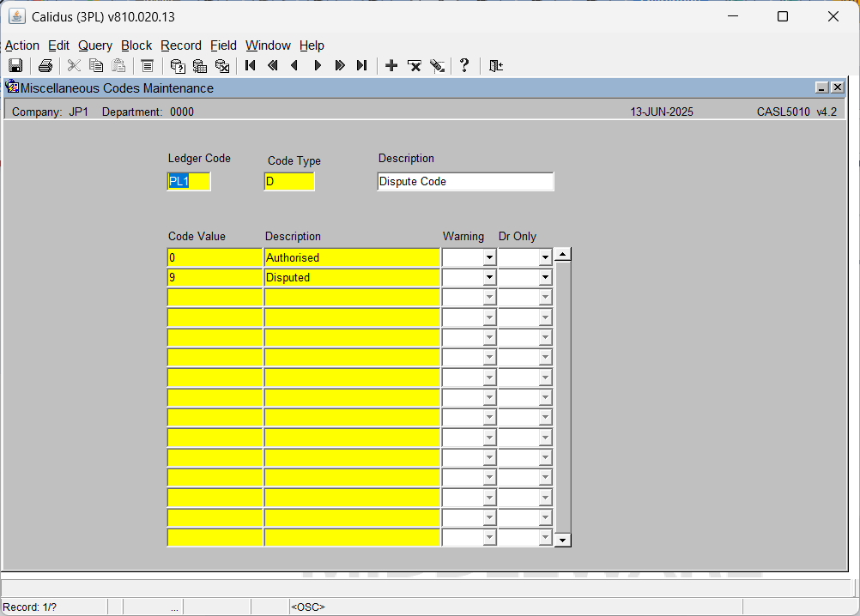The height and width of the screenshot is (616, 860).
Task: Click the Authorised description cell
Action: coord(352,257)
